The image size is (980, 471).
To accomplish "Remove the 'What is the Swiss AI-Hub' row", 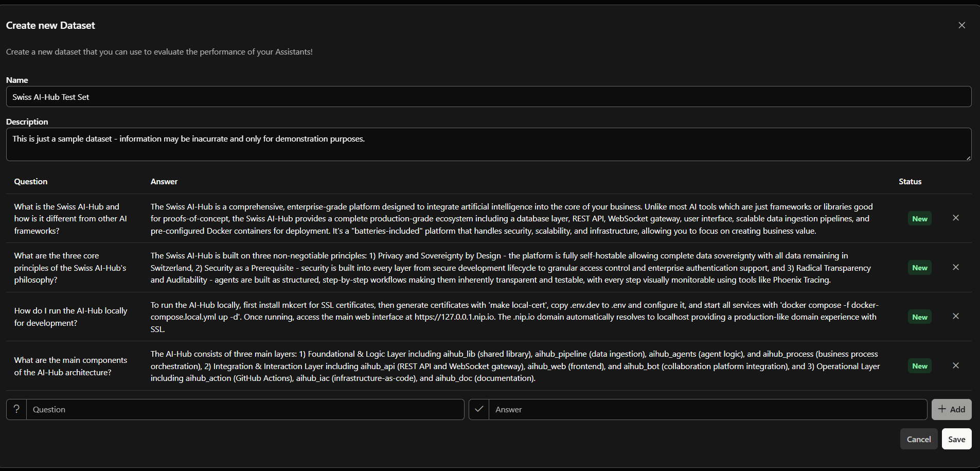I will coord(956,218).
